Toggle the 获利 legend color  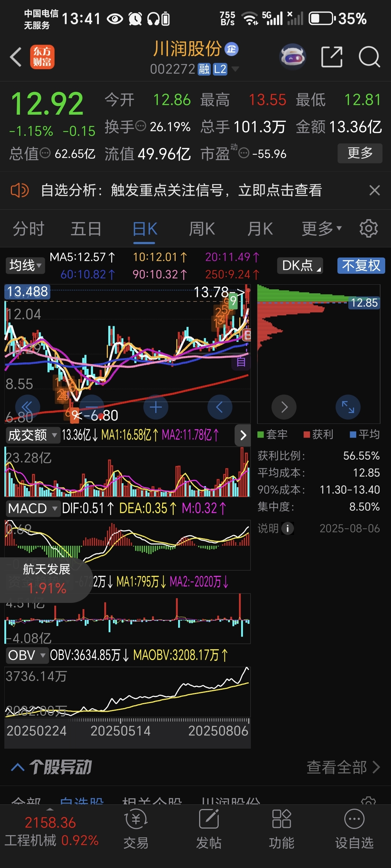coord(318,434)
